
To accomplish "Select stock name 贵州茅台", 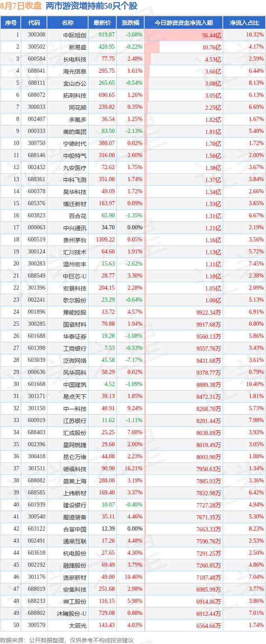I will click(x=75, y=240).
